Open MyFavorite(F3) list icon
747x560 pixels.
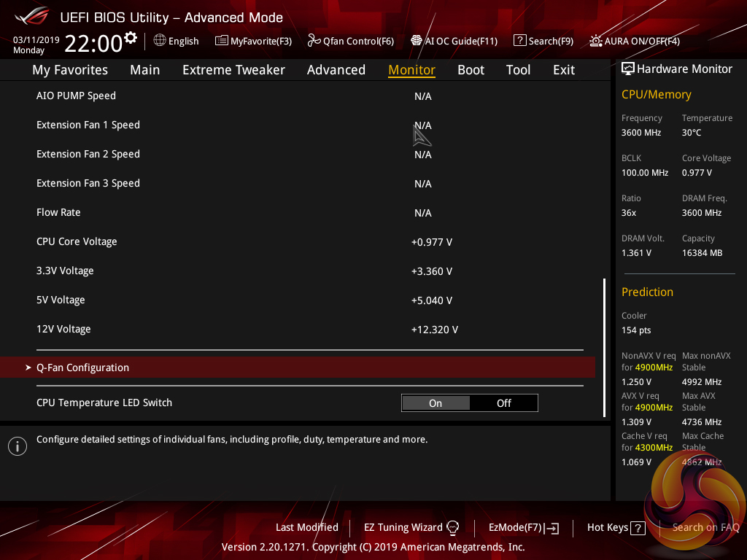(221, 41)
